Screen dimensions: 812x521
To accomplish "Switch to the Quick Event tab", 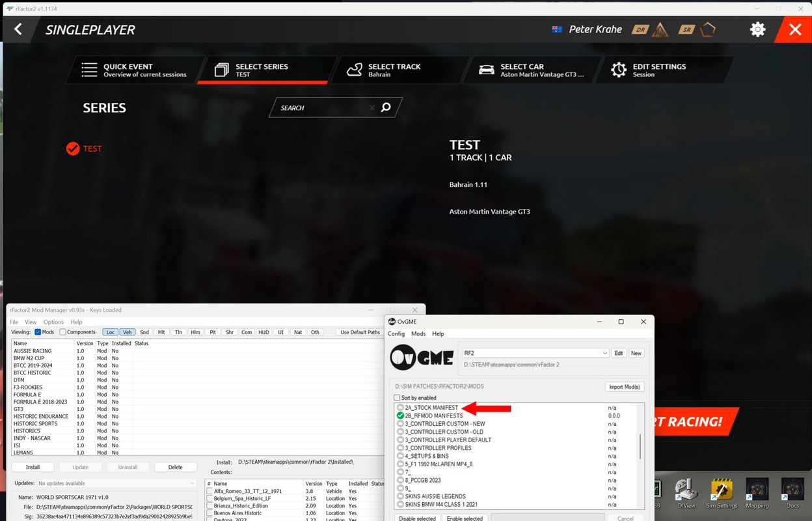I will [135, 70].
